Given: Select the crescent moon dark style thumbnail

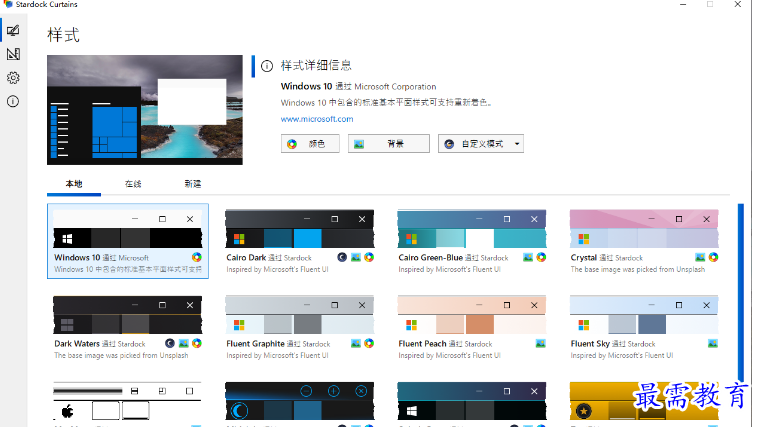Looking at the screenshot, I should 299,401.
